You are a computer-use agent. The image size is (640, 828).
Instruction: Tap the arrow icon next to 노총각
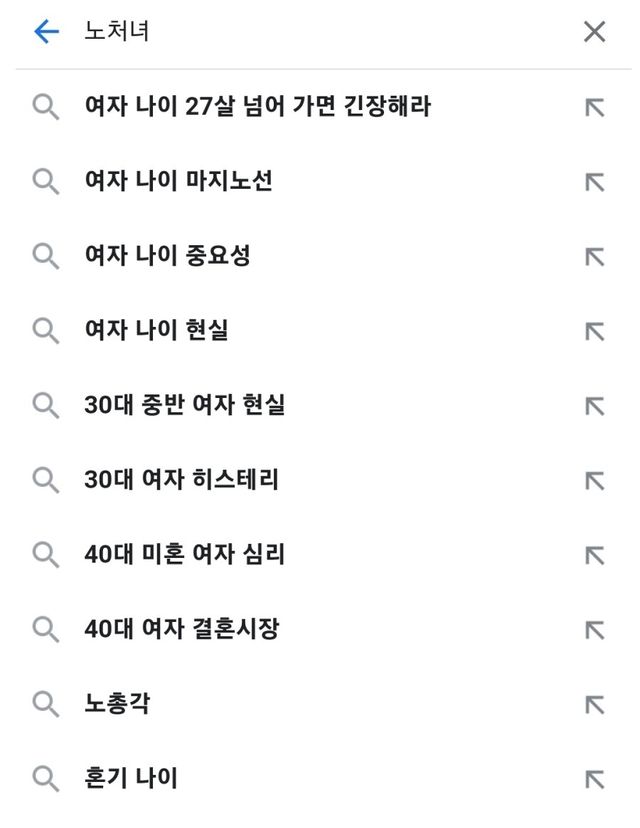595,705
